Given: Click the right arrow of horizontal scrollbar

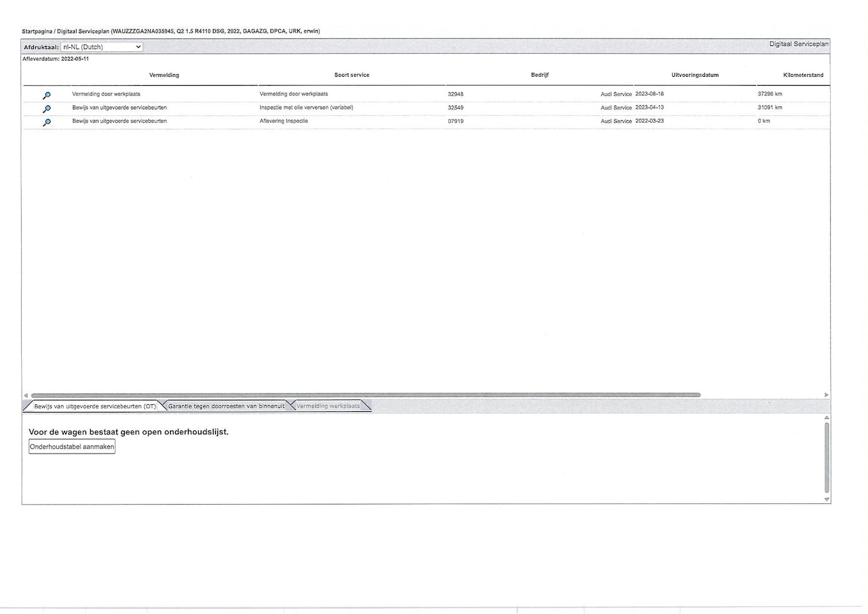Looking at the screenshot, I should (x=826, y=395).
